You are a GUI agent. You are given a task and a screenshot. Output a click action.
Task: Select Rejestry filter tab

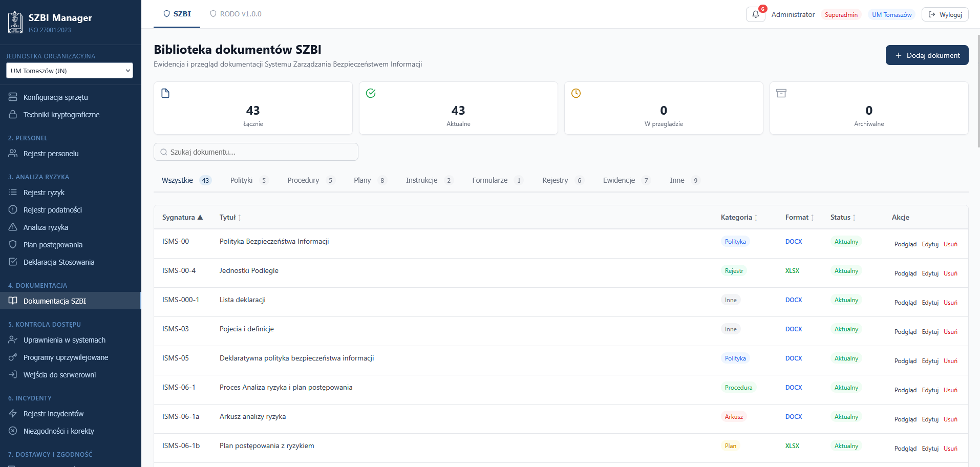pos(563,180)
